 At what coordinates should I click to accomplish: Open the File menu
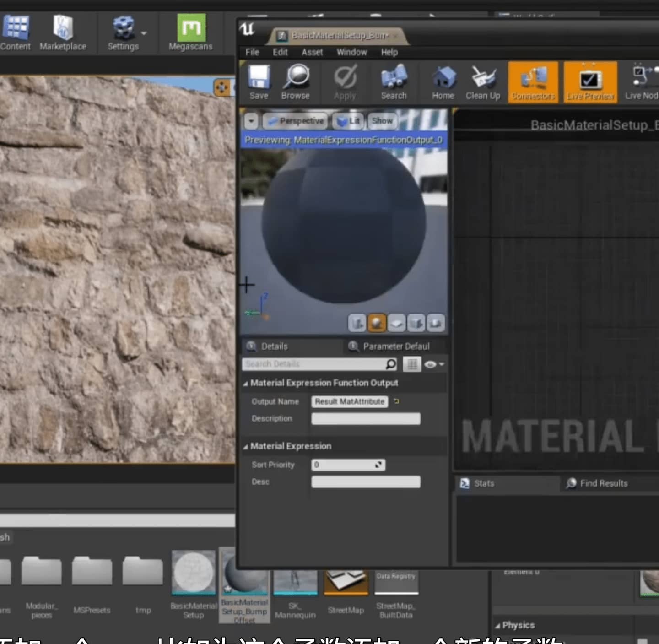(x=252, y=52)
